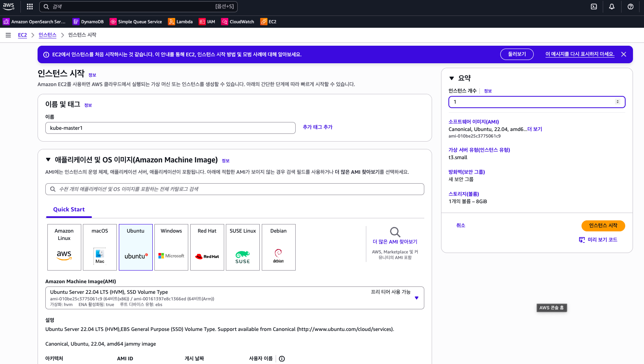Click the 둘러보기 tour button

click(x=517, y=54)
